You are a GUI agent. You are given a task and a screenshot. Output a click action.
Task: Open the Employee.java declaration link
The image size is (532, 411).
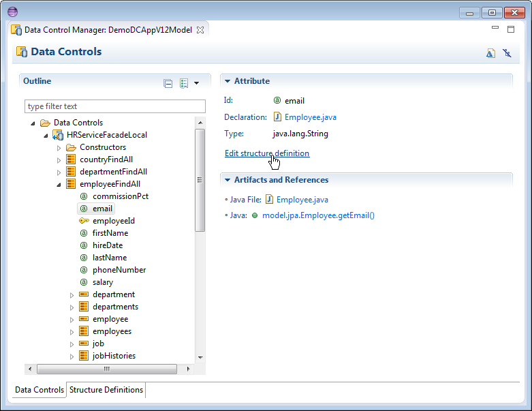coord(311,117)
